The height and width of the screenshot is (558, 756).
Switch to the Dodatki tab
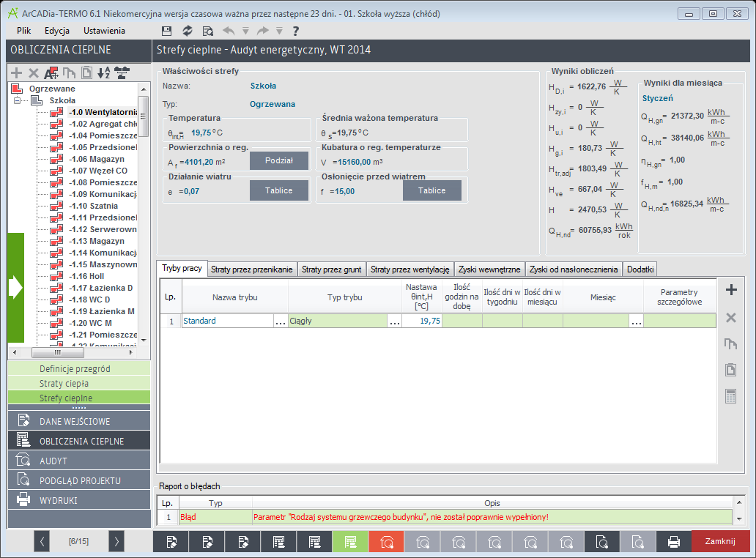click(640, 269)
